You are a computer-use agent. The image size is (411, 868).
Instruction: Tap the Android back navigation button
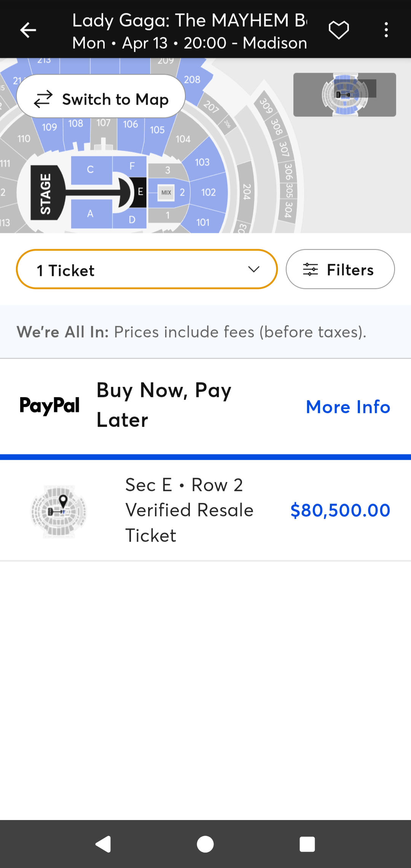103,844
